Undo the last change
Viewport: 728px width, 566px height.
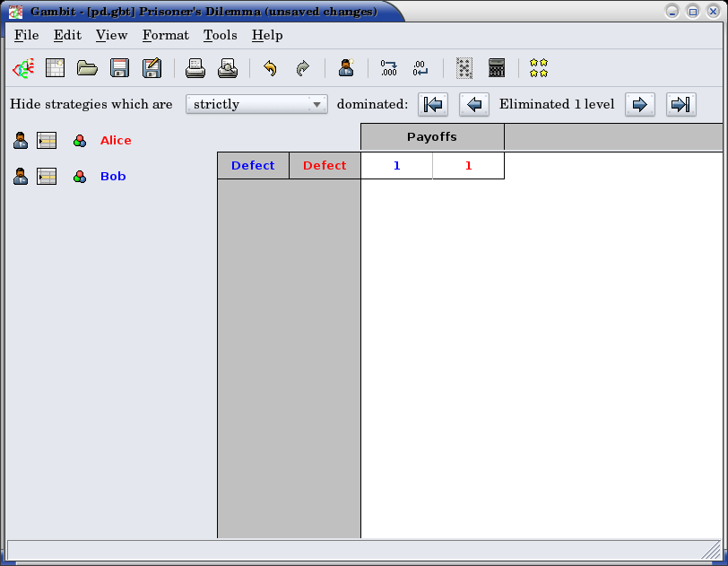(x=270, y=68)
